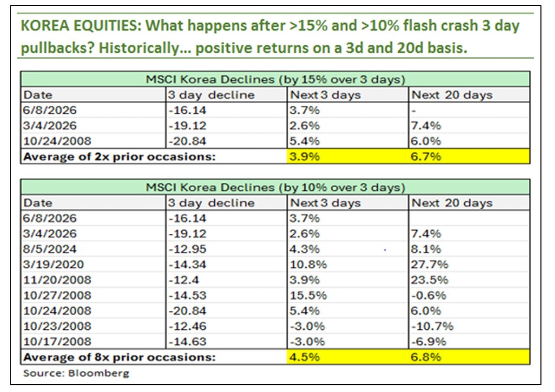Select the 15% declines table header
The image size is (555, 392).
[275, 80]
